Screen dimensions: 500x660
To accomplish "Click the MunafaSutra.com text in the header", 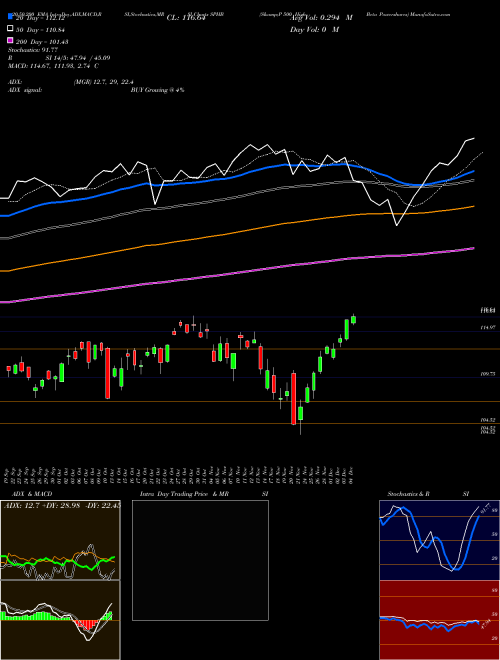I will [430, 14].
